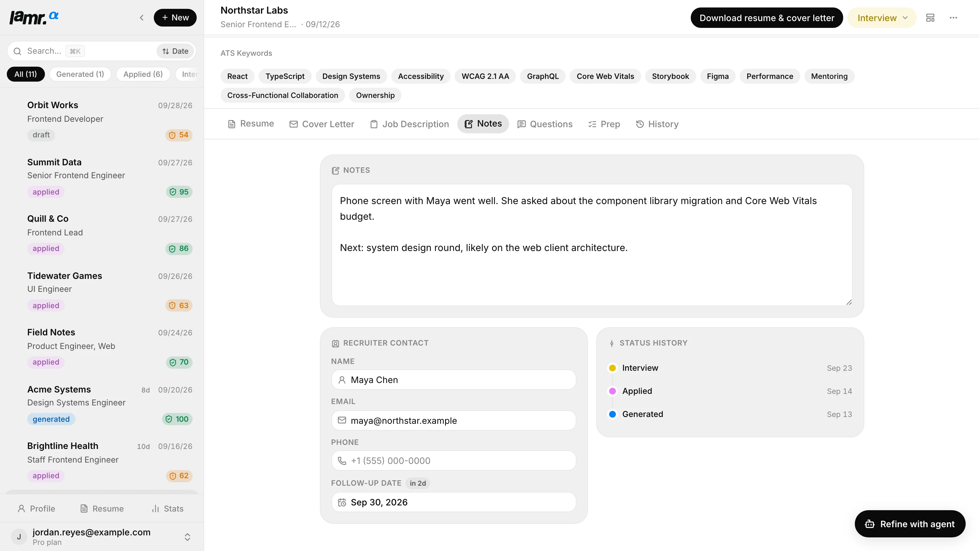This screenshot has width=980, height=551.
Task: Switch to the Prep tab
Action: [604, 124]
